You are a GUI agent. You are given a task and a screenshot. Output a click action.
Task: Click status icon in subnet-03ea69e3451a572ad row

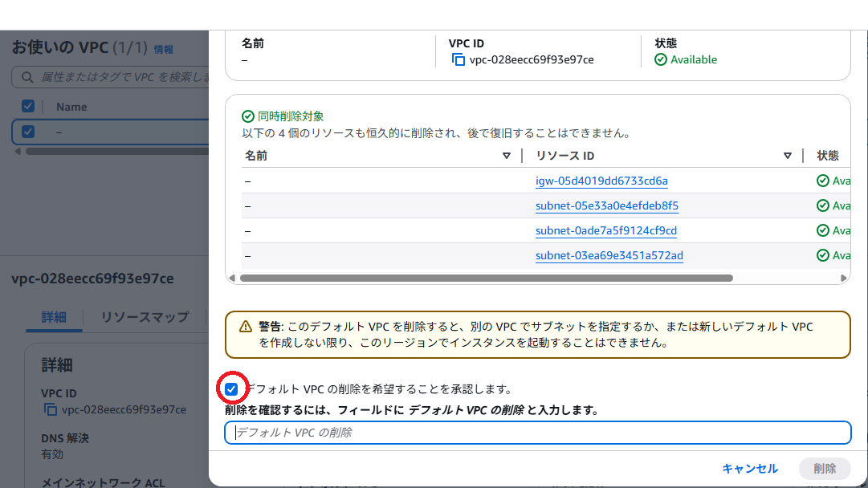(x=822, y=255)
